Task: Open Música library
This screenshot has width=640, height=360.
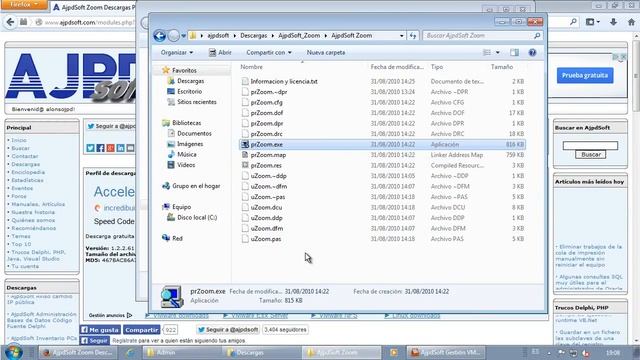Action: coord(187,154)
